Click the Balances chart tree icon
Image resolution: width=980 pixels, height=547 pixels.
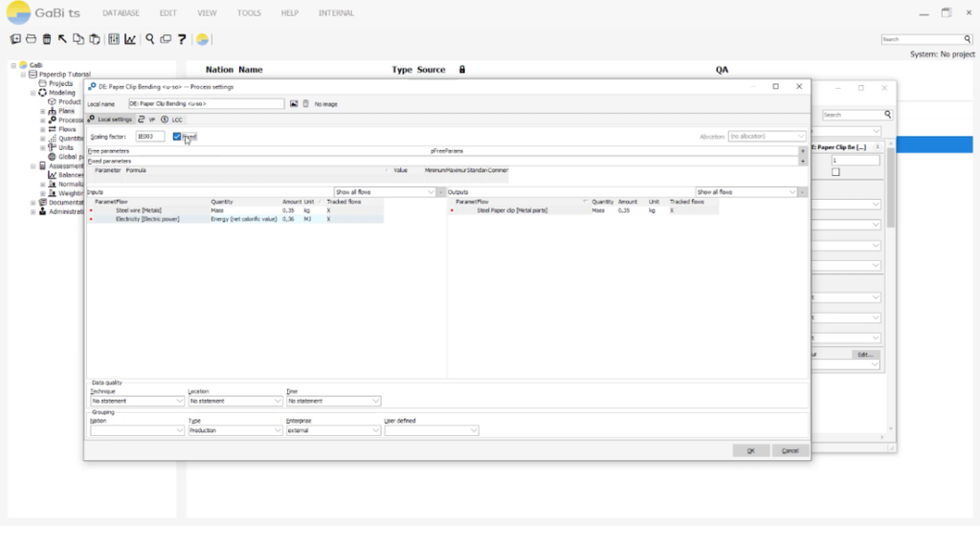tap(53, 175)
